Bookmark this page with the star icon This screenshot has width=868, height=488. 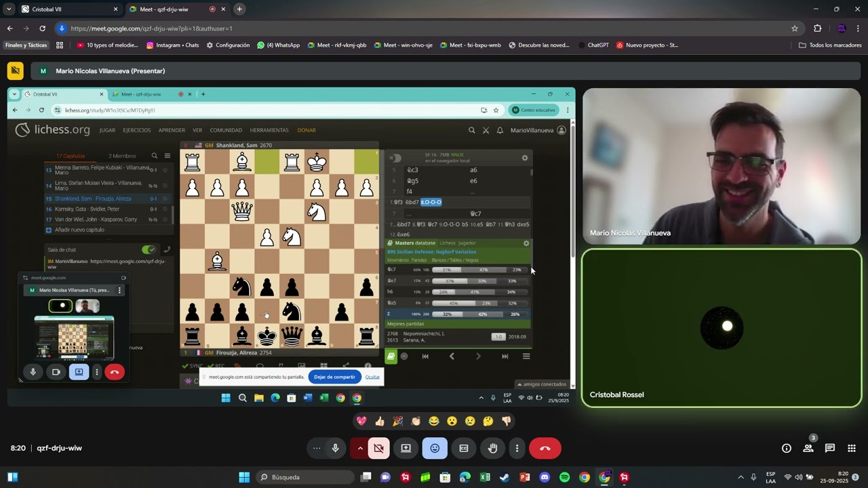[x=795, y=28]
